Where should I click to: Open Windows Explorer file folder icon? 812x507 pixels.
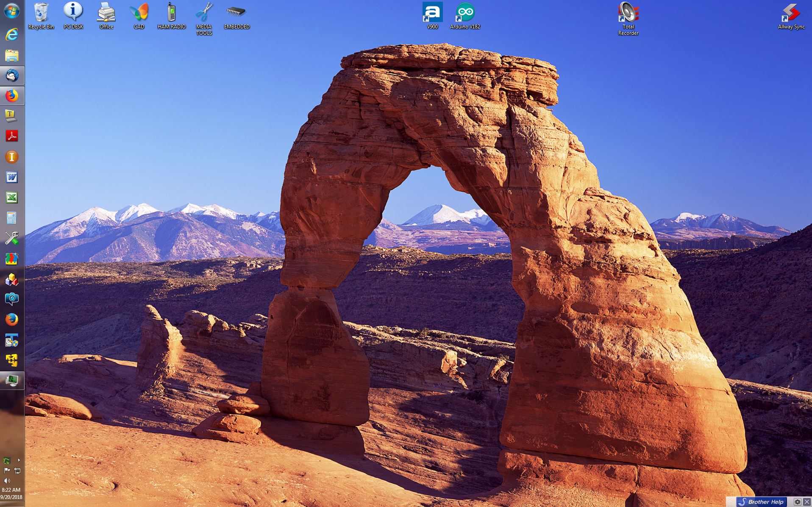click(x=11, y=56)
